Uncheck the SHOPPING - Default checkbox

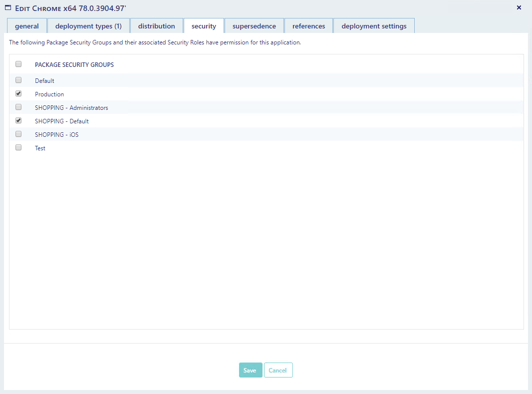coord(18,120)
